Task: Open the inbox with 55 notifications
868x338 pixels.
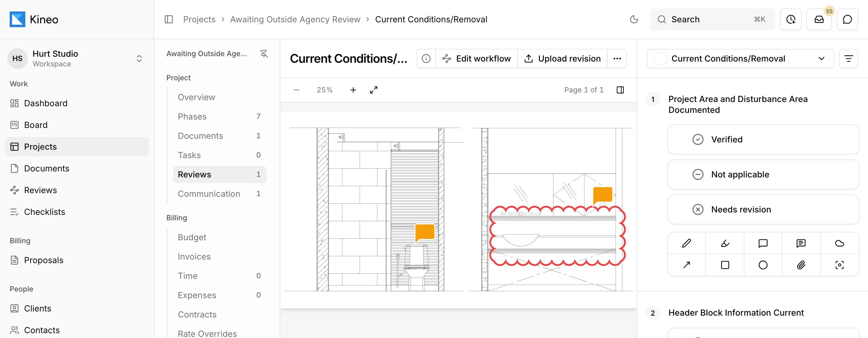Action: (819, 19)
